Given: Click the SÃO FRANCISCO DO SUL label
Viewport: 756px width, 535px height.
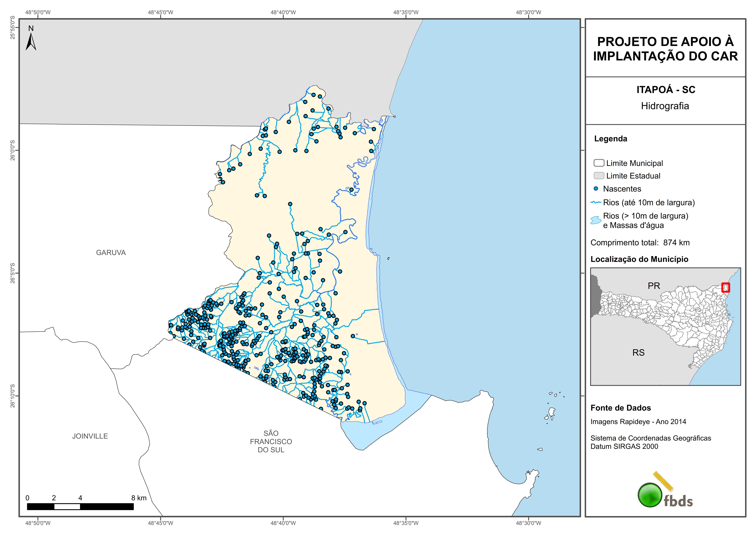Looking at the screenshot, I should 271,441.
